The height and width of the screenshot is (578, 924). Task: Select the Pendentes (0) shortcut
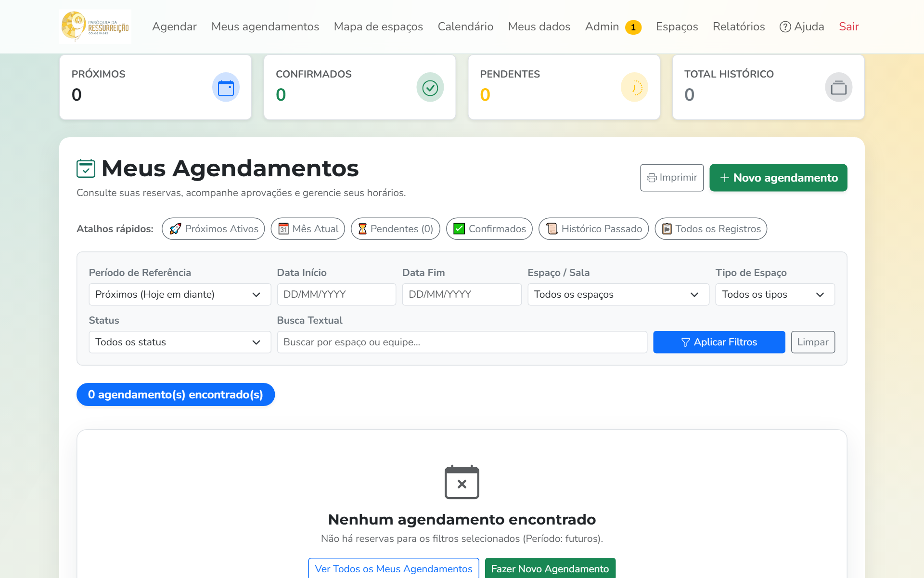(396, 229)
